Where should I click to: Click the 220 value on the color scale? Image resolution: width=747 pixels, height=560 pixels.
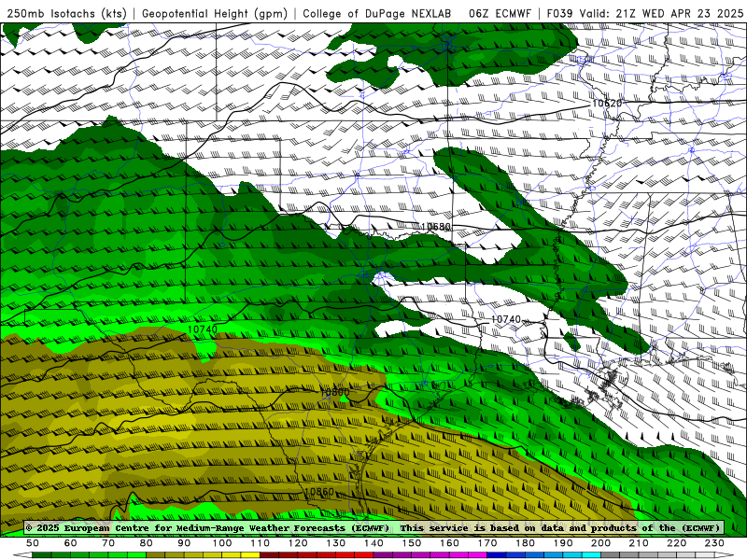coord(676,543)
